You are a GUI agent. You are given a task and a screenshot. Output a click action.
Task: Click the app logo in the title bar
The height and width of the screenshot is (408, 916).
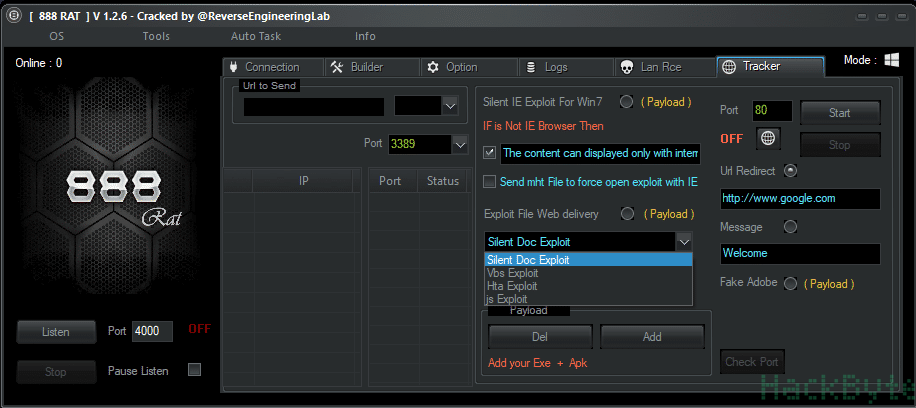point(11,16)
